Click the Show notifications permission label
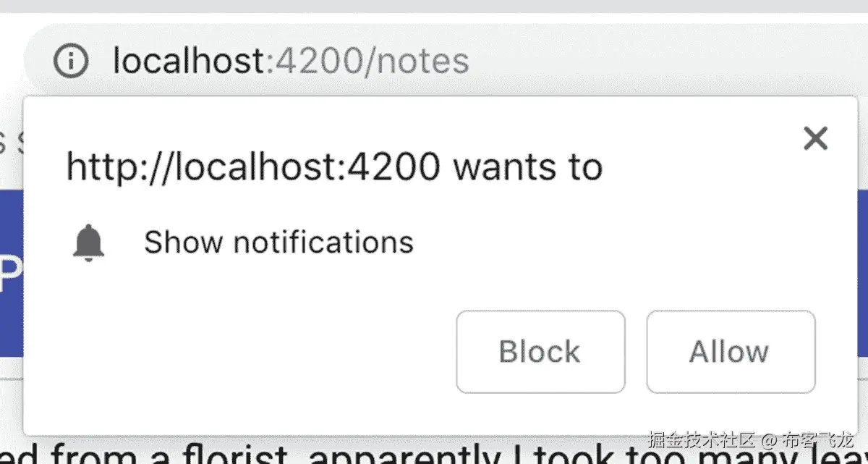The image size is (868, 464). click(278, 242)
